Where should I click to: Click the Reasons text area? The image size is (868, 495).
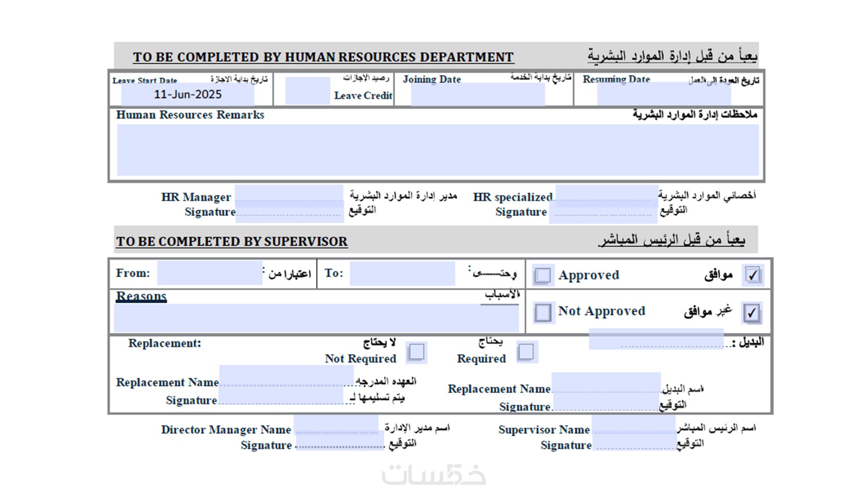tap(317, 318)
